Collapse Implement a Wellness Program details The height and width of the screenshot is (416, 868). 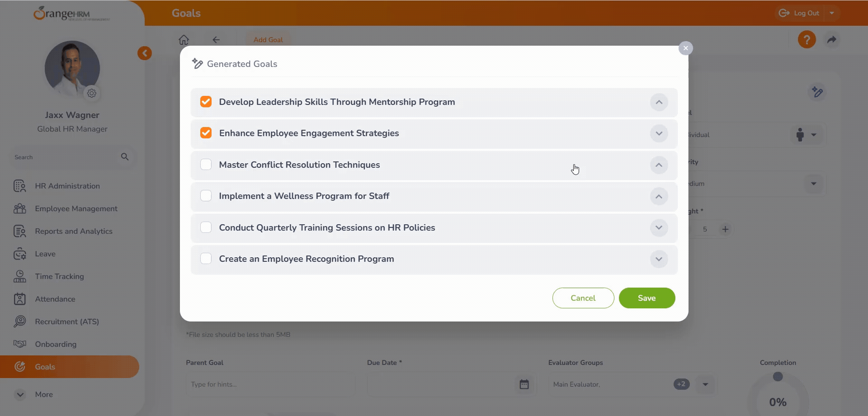(659, 196)
